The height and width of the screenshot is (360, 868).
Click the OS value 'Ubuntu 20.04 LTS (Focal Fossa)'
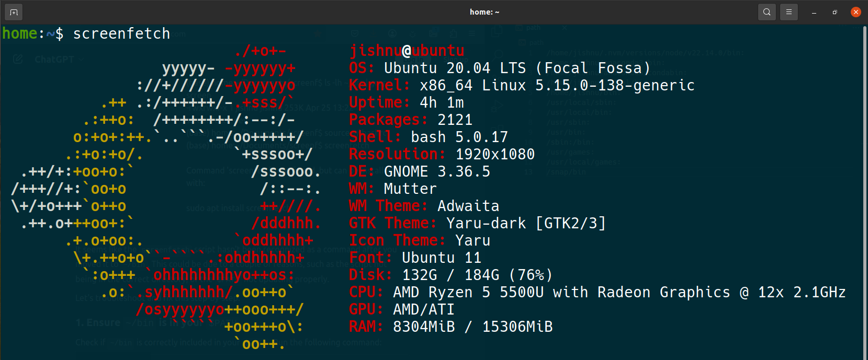[517, 68]
